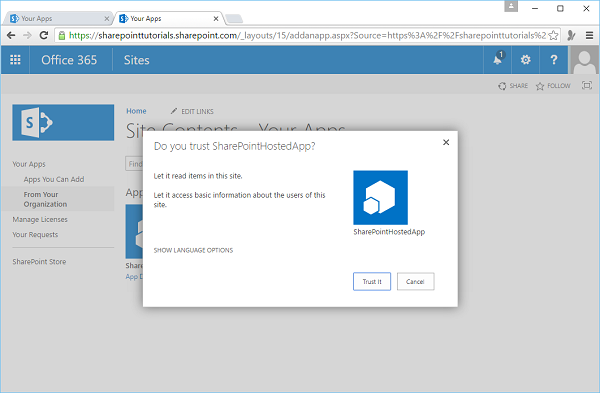The width and height of the screenshot is (600, 393).
Task: Click the App Details link under tile
Action: pyautogui.click(x=134, y=277)
